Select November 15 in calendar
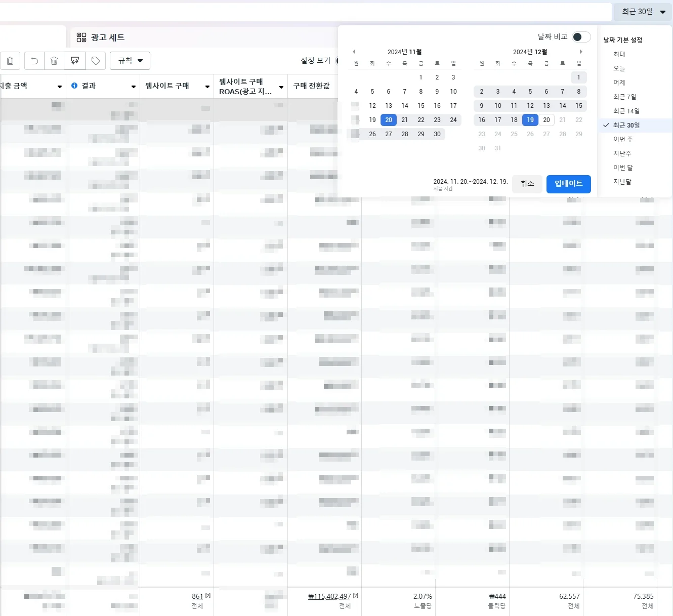The image size is (673, 616). pos(421,106)
